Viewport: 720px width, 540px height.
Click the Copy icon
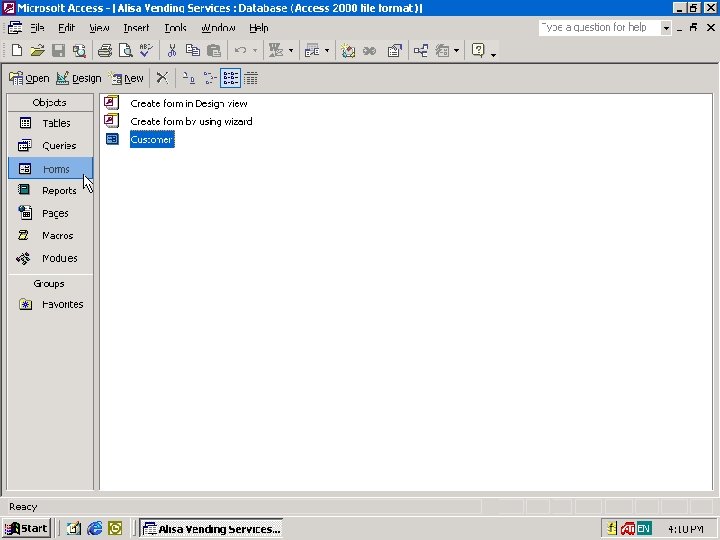coord(192,51)
